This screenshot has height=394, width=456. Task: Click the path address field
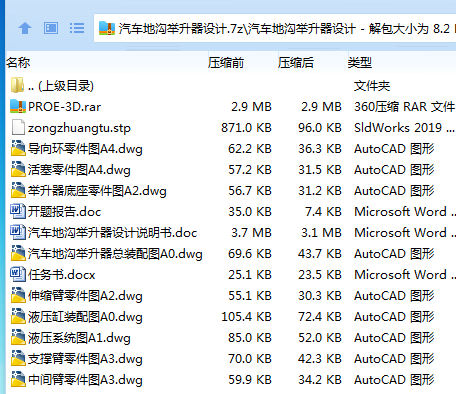click(275, 28)
